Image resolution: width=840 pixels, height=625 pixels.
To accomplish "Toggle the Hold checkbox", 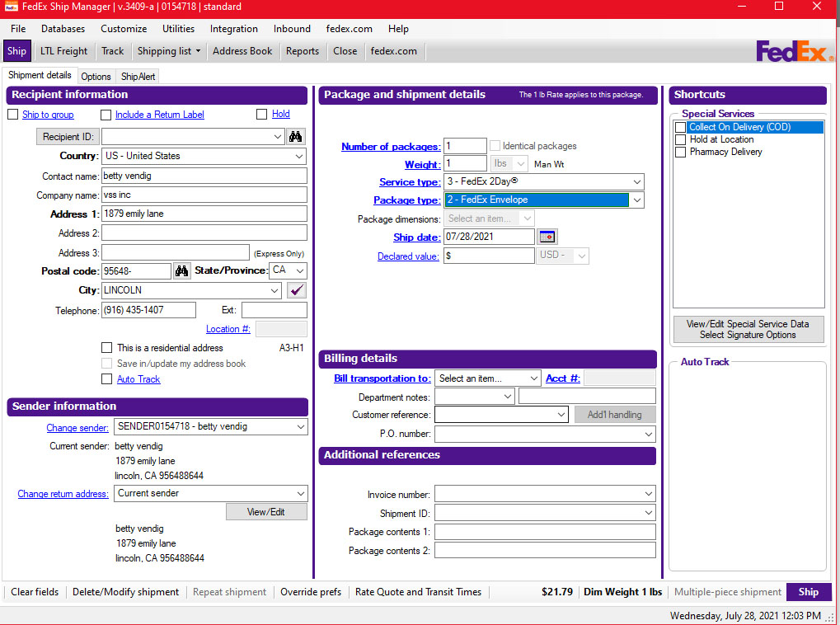I will (x=262, y=114).
